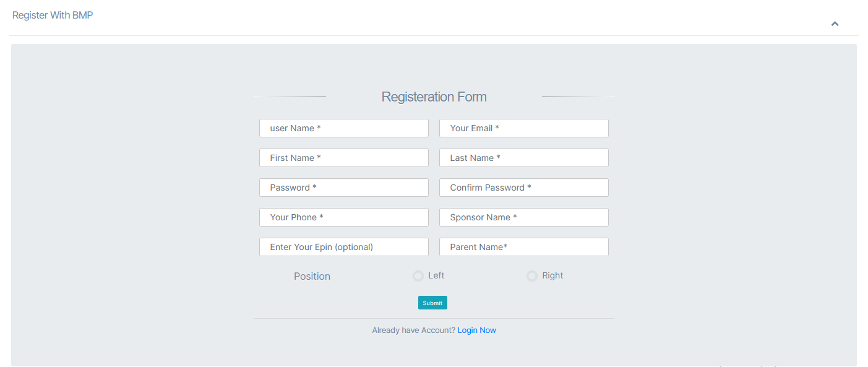
Task: Click the Registeration Form heading
Action: [x=434, y=97]
